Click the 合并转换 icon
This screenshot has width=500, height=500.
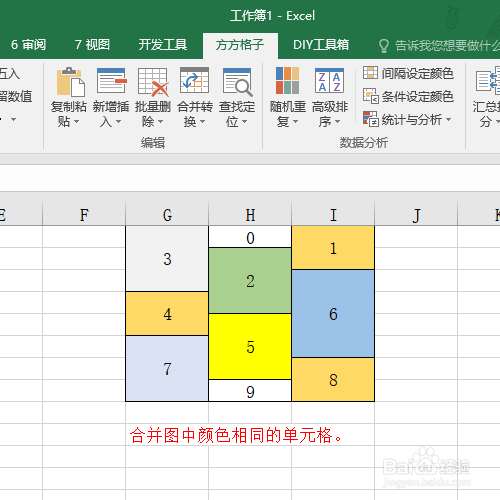[x=195, y=80]
